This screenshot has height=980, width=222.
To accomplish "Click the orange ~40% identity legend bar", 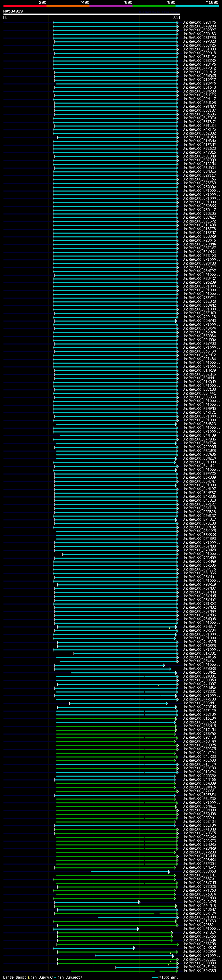I will 68,6.
